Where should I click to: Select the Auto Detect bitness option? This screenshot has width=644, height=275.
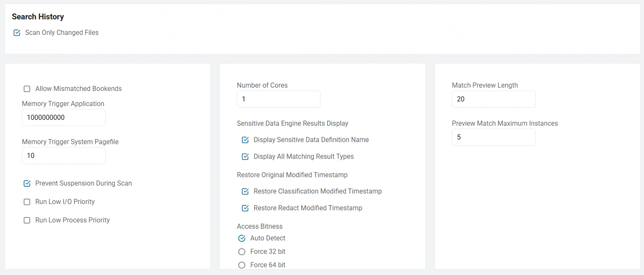(242, 238)
